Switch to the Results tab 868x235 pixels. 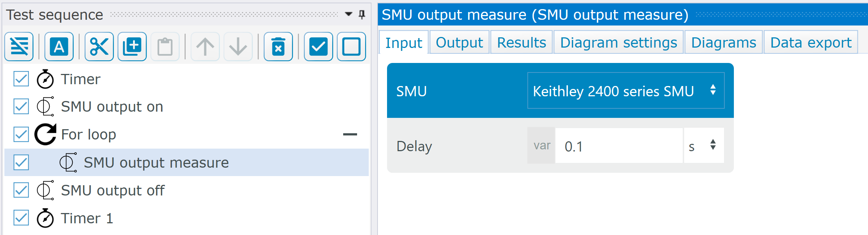pos(521,43)
